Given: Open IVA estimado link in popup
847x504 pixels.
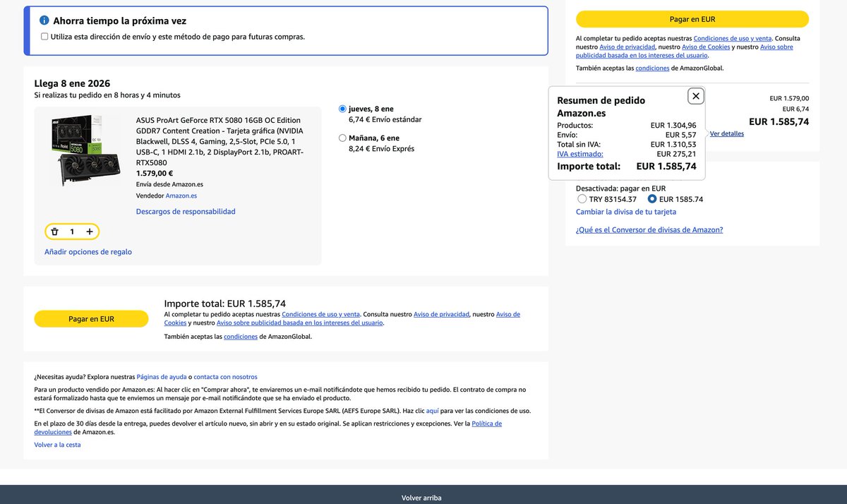Looking at the screenshot, I should click(x=580, y=154).
